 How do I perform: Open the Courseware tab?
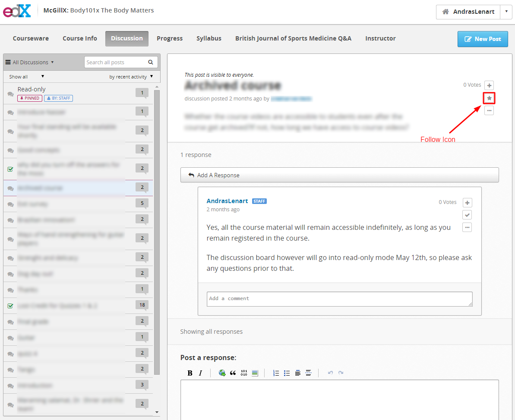[x=31, y=38]
